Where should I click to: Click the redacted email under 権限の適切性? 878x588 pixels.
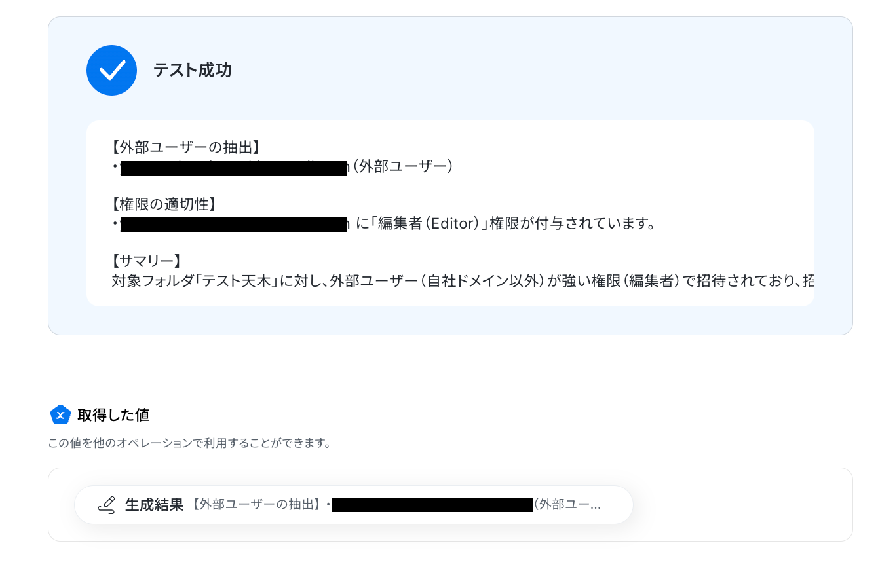(234, 225)
